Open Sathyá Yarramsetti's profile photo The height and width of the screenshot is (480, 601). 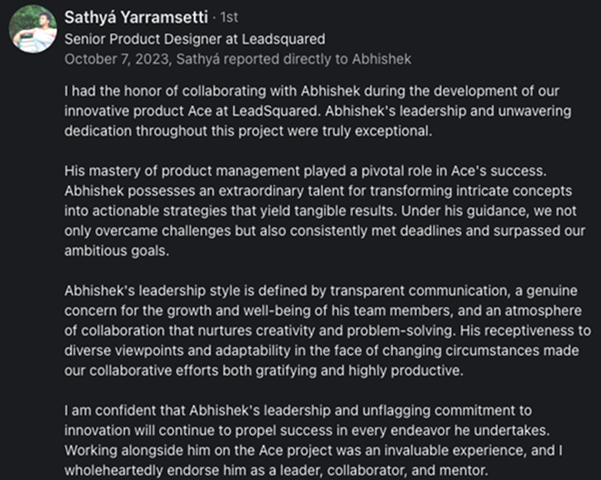coord(33,32)
